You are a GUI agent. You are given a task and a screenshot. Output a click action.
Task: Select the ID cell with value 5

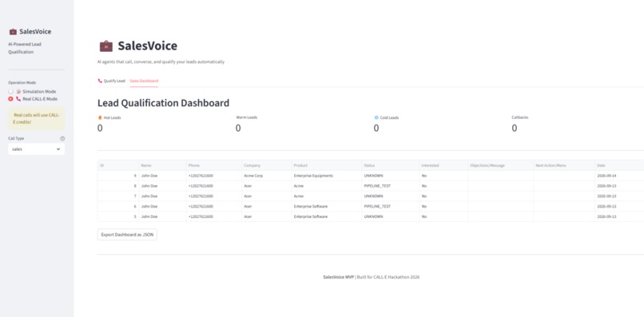tap(118, 216)
